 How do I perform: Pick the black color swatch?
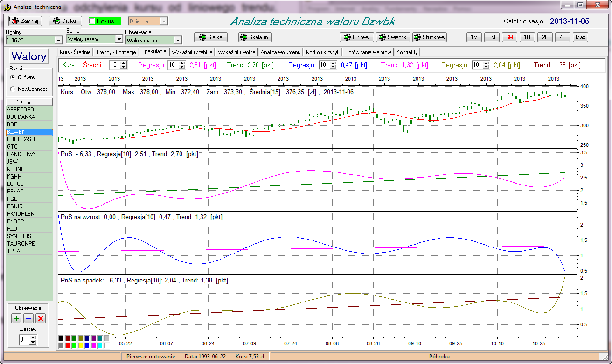pyautogui.click(x=61, y=338)
